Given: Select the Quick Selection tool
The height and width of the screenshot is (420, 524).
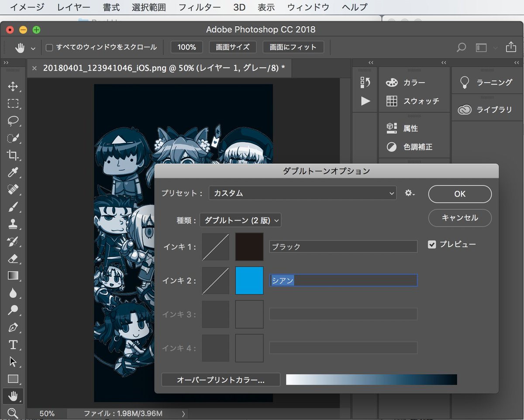Looking at the screenshot, I should [13, 138].
